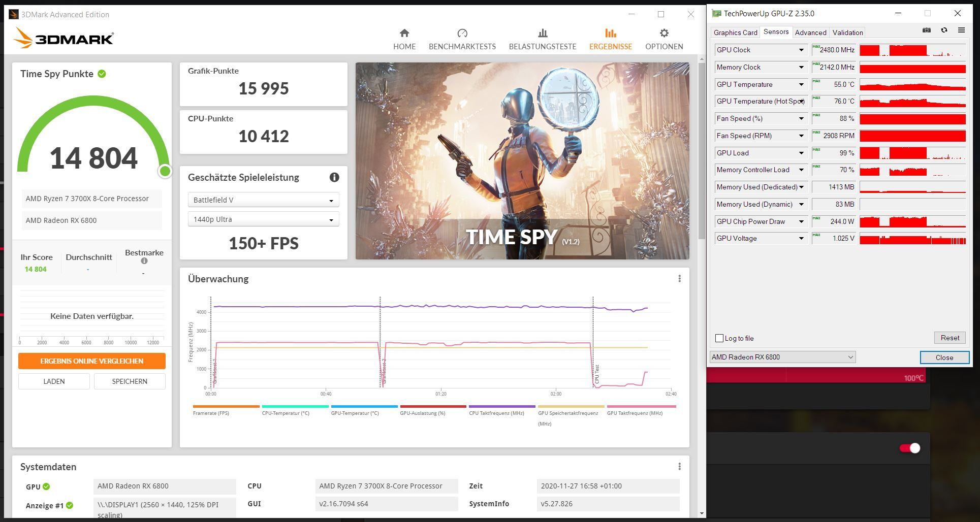Click the GPU-Z title bar app icon
This screenshot has width=980, height=522.
[x=716, y=14]
